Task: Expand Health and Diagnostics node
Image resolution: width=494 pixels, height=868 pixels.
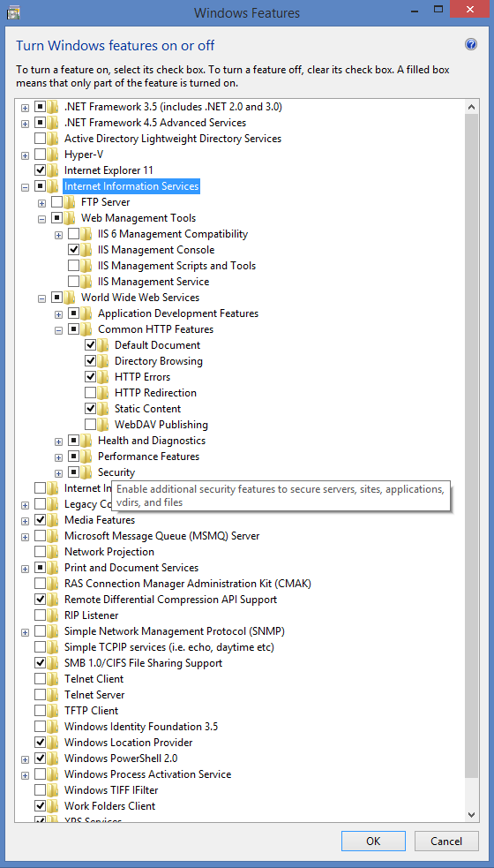Action: tap(58, 442)
